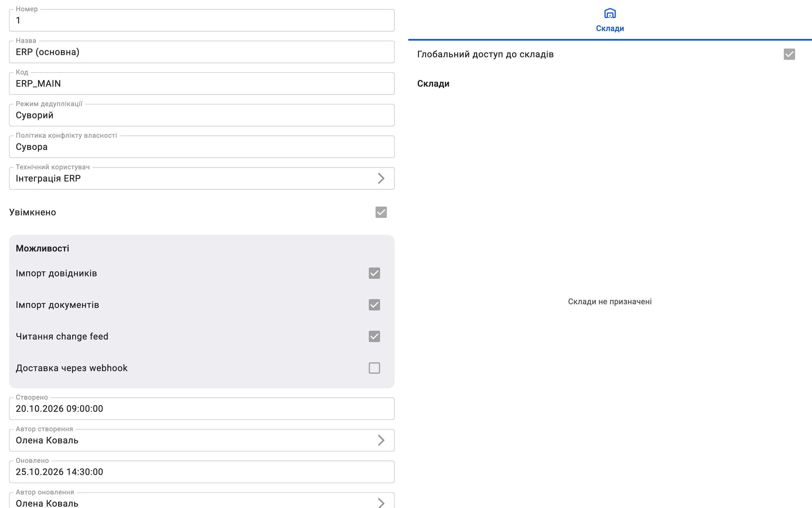Click Олена Коваль in Автор створення
The image size is (812, 508).
47,440
